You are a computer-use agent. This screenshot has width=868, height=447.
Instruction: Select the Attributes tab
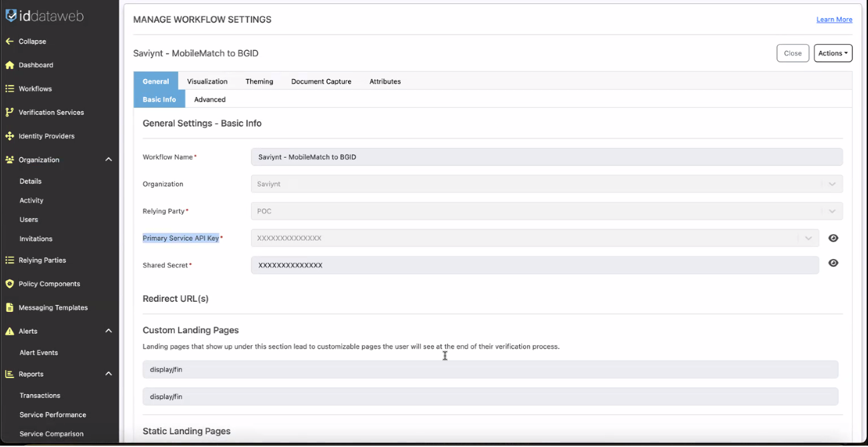click(385, 82)
